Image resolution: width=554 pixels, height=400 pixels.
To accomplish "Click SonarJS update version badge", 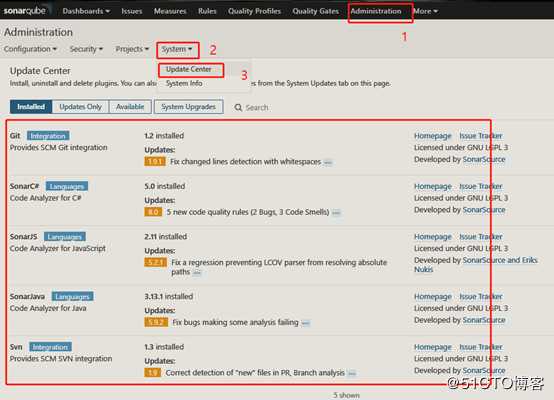I will 155,263.
